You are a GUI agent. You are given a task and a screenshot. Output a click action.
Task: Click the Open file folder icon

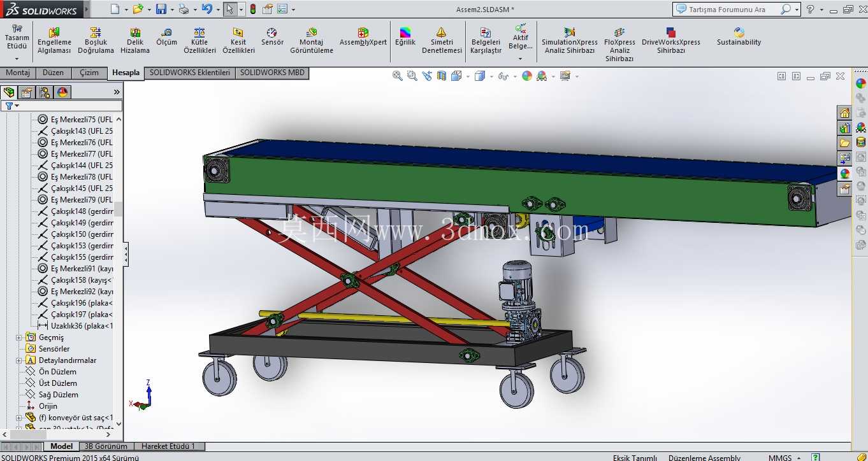coord(138,9)
